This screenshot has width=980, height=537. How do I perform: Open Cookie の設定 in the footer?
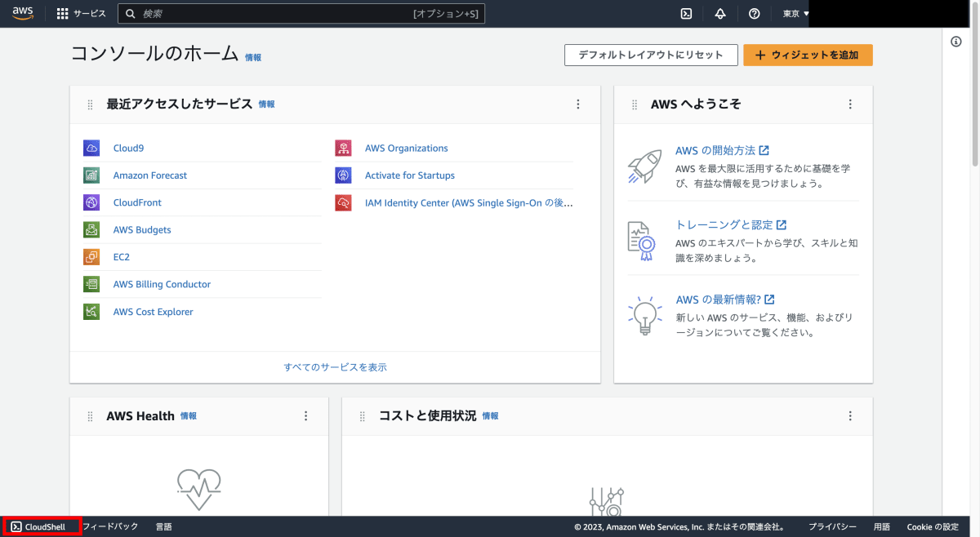tap(933, 527)
